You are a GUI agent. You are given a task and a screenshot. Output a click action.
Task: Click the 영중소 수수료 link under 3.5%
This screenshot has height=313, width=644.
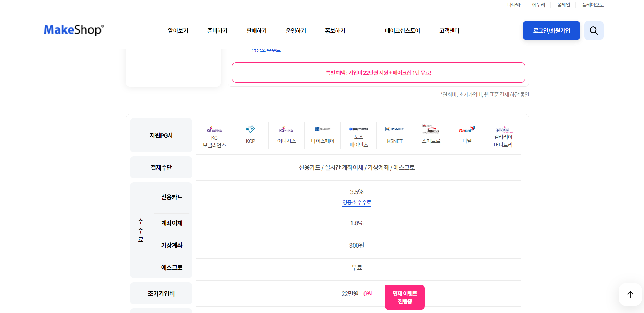tap(357, 202)
